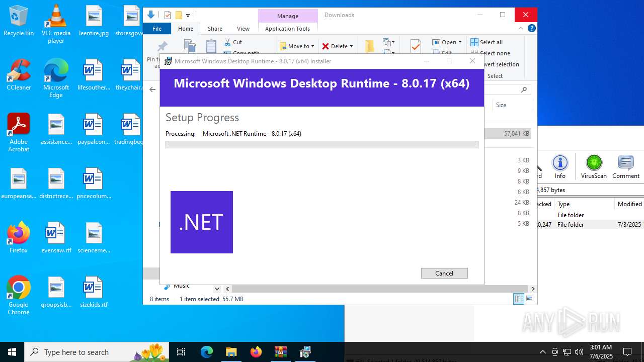The image size is (644, 362).
Task: Switch to the Share ribbon tab
Action: 215,29
